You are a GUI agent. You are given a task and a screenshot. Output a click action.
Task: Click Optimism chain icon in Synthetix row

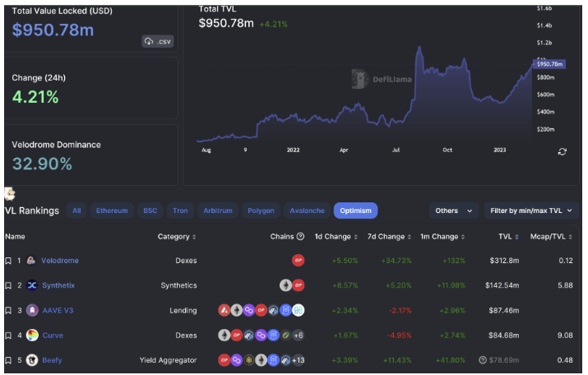coord(299,285)
